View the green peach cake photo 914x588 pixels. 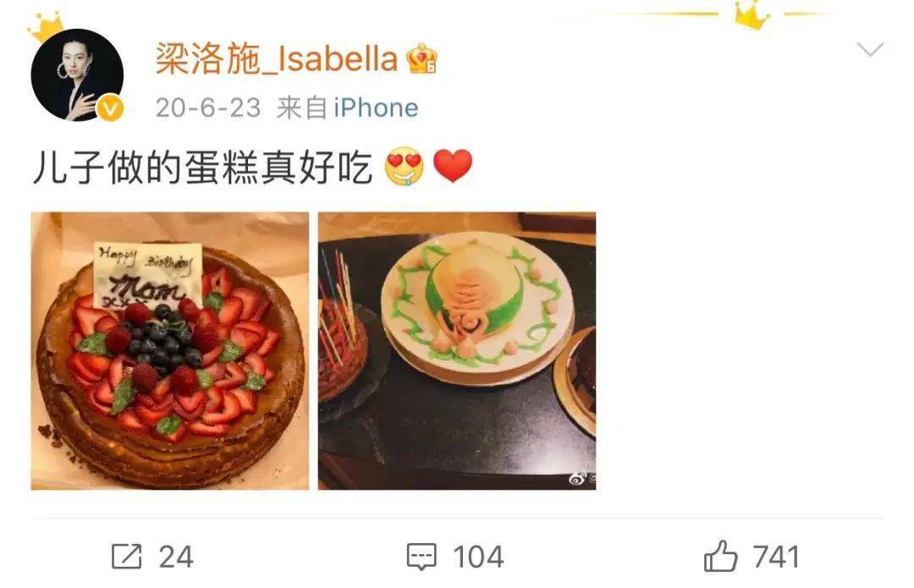coord(457,351)
